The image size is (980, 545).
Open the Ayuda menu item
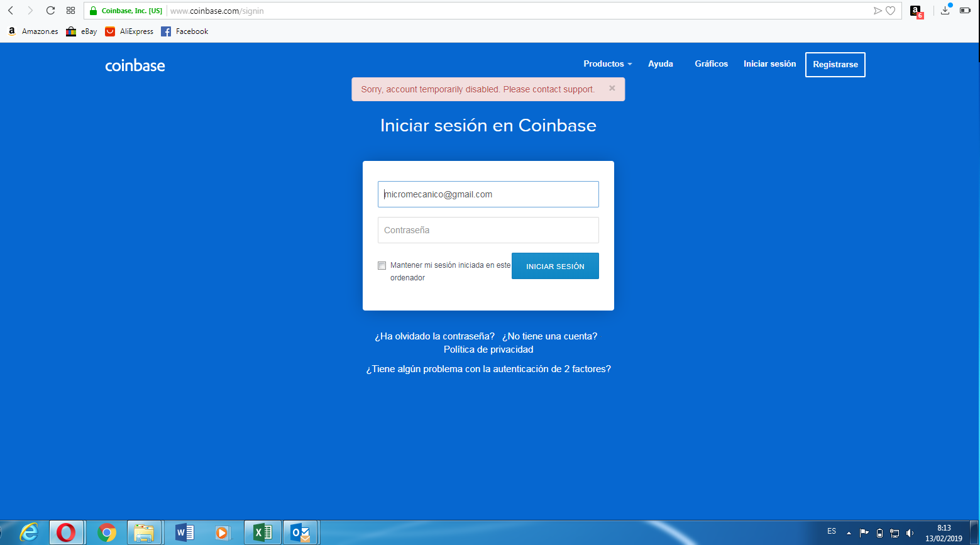[661, 63]
